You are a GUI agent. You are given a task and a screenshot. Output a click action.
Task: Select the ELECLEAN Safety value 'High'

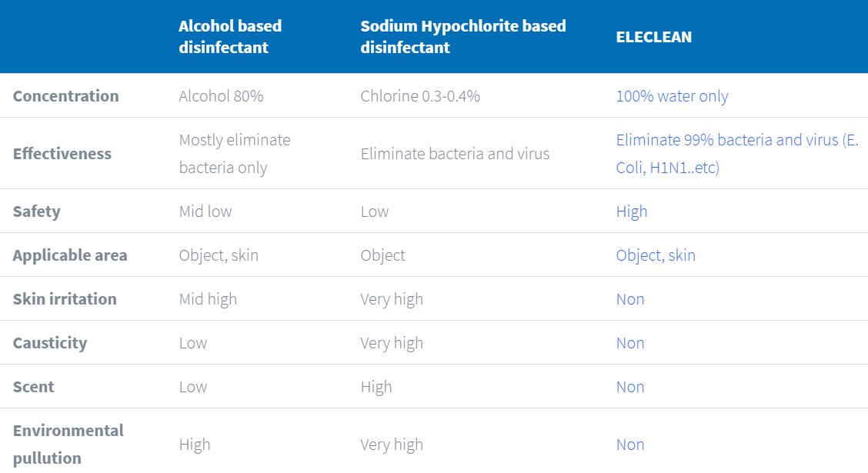(632, 212)
